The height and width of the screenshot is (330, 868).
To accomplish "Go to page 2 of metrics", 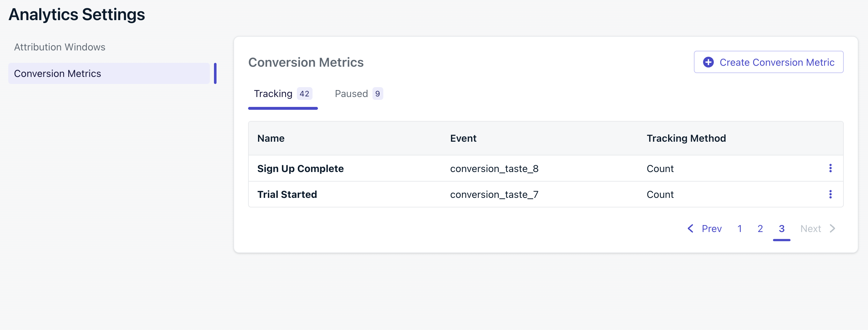I will click(760, 229).
